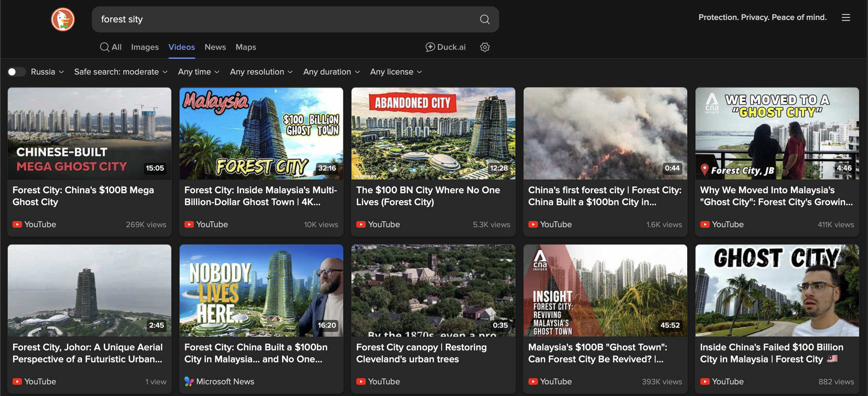This screenshot has height=396, width=868.
Task: Click YouTube icon under Cleveland canopy video
Action: tap(361, 381)
